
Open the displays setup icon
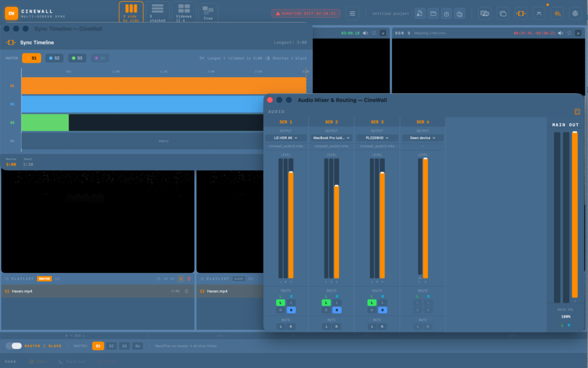pyautogui.click(x=485, y=14)
